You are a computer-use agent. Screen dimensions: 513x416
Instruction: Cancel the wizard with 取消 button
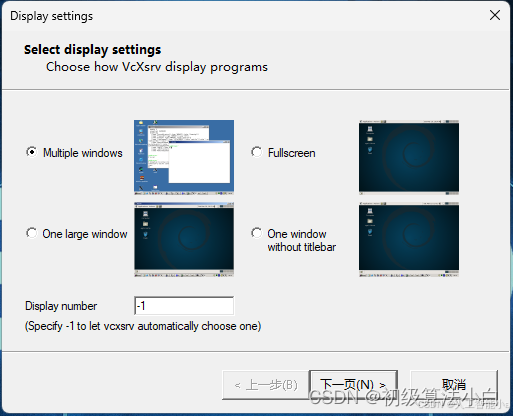click(454, 385)
